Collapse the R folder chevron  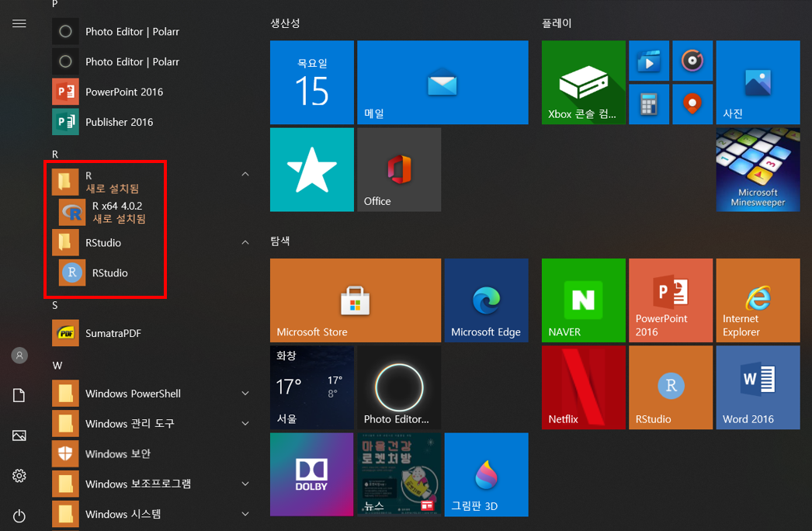pyautogui.click(x=245, y=174)
